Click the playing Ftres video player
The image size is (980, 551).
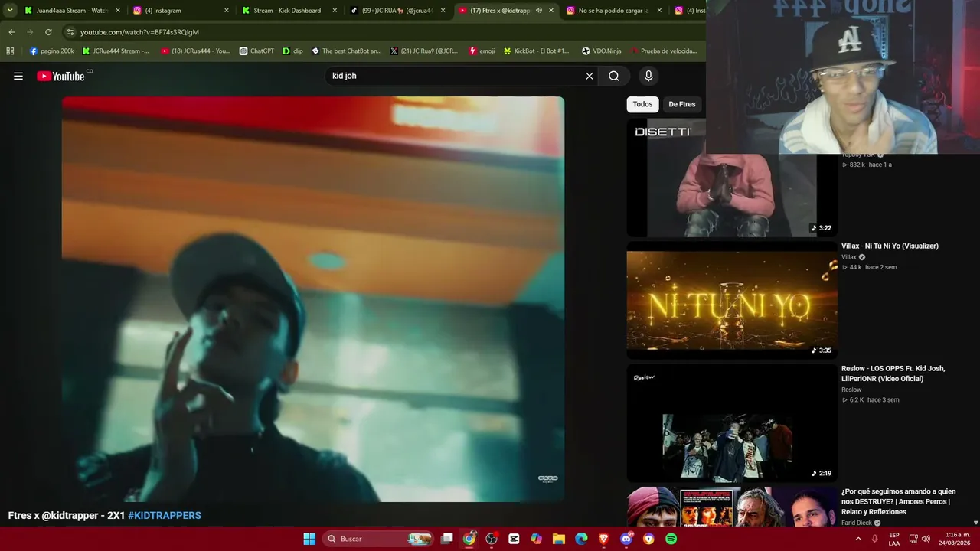coord(313,299)
